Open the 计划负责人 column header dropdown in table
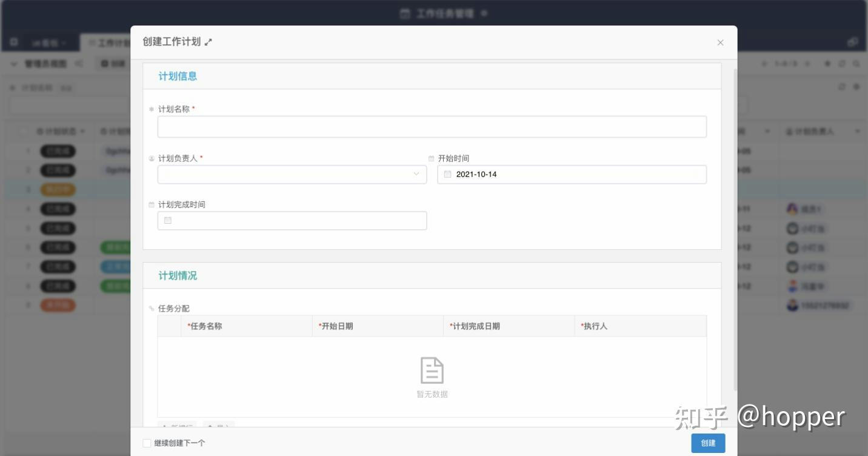Screen dimensions: 868x456 pyautogui.click(x=857, y=132)
